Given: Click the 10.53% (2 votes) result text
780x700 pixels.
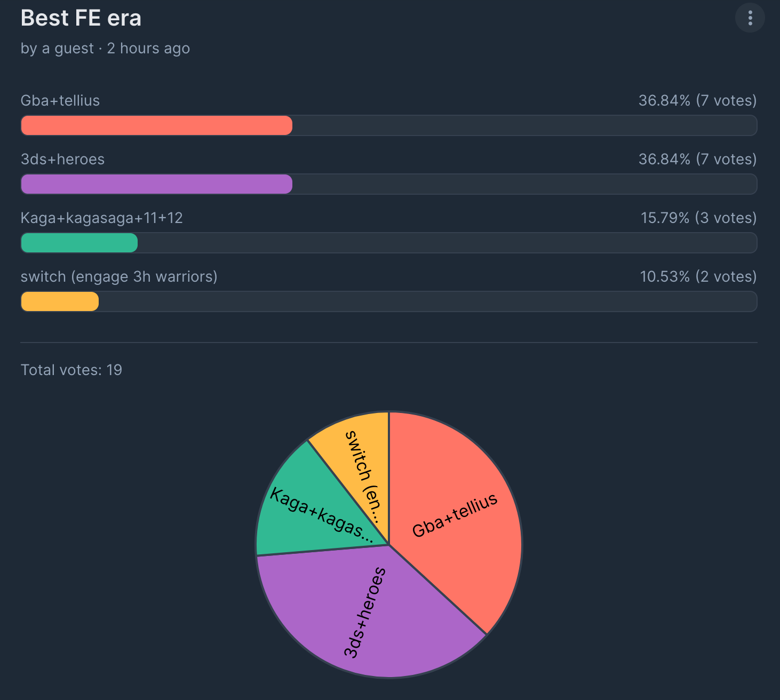Looking at the screenshot, I should pos(698,276).
